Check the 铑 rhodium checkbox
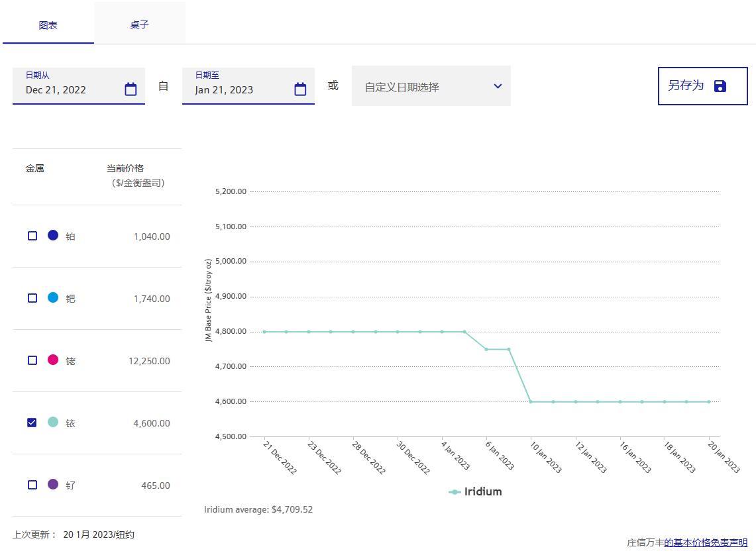The height and width of the screenshot is (557, 756). [32, 360]
